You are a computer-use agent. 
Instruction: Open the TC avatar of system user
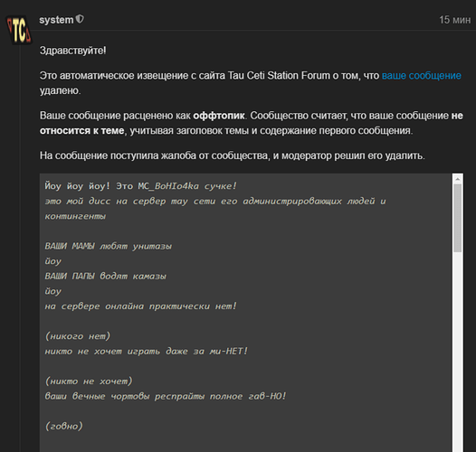pos(19,31)
